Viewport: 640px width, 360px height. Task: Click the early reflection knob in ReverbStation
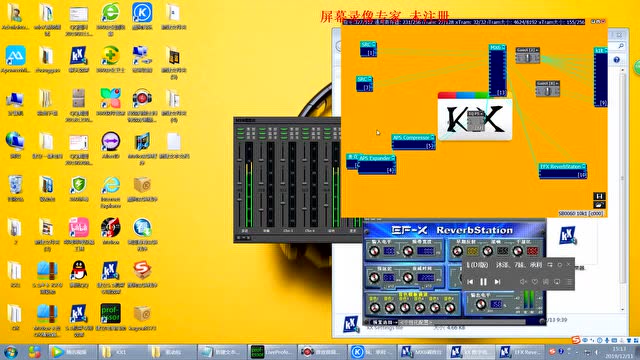[x=458, y=251]
